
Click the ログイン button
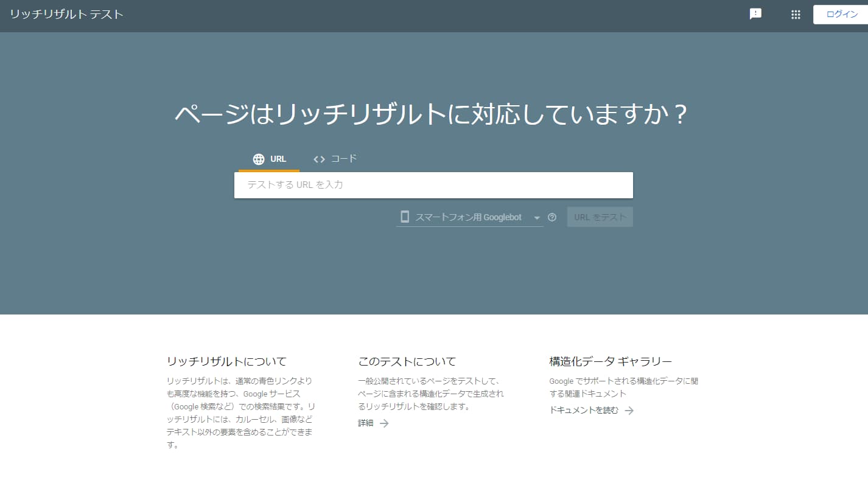[842, 15]
